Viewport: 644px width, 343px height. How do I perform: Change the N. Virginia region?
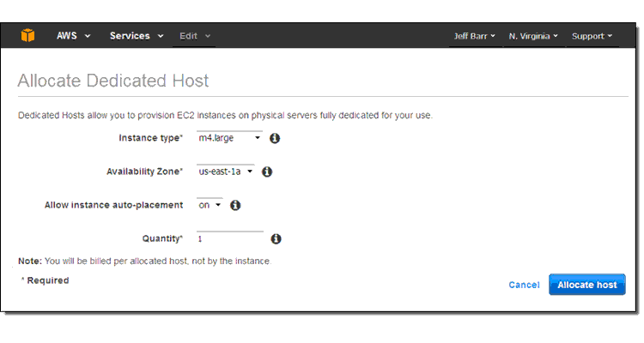[533, 36]
